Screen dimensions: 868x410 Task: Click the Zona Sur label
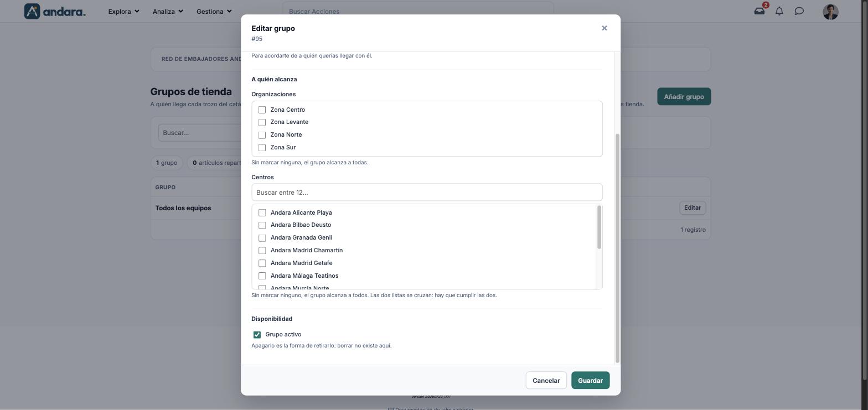pyautogui.click(x=283, y=148)
